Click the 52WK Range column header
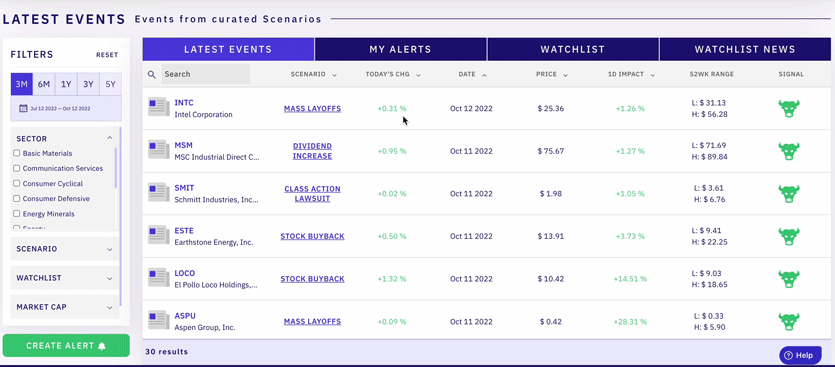Screen dimensions: 835x367 coord(711,75)
